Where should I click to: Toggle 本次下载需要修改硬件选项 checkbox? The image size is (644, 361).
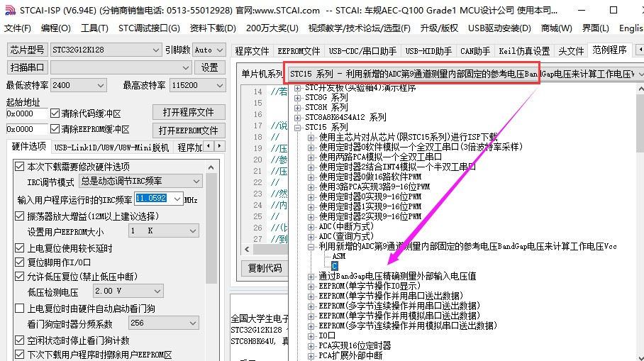click(x=19, y=167)
